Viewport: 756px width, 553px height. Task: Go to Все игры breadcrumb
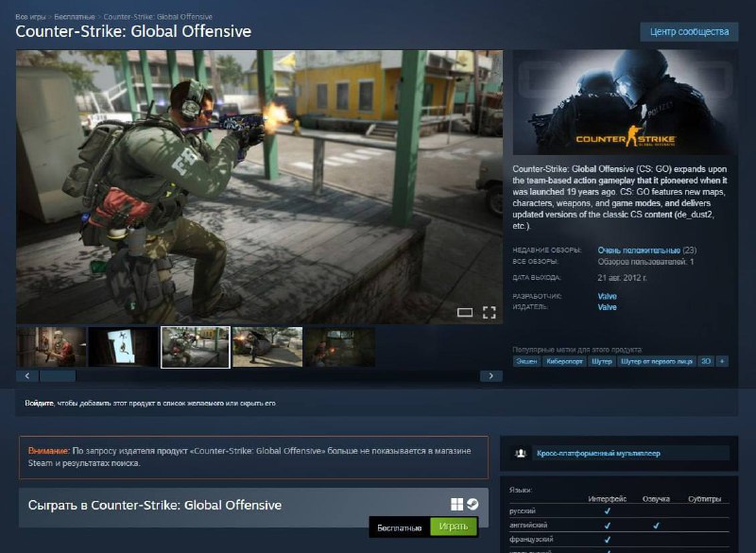pos(29,17)
